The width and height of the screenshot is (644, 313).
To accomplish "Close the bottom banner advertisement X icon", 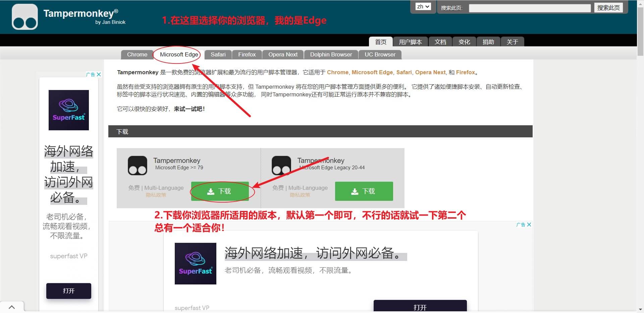I will 529,224.
